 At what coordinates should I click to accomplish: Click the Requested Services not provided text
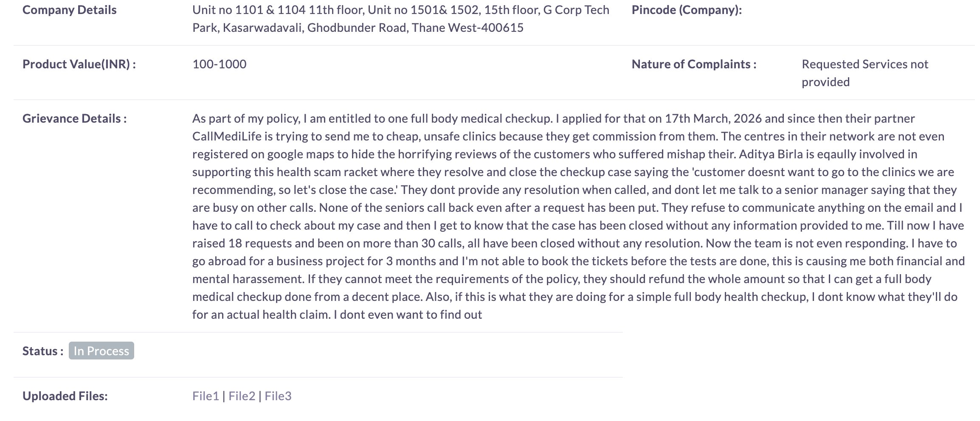865,73
